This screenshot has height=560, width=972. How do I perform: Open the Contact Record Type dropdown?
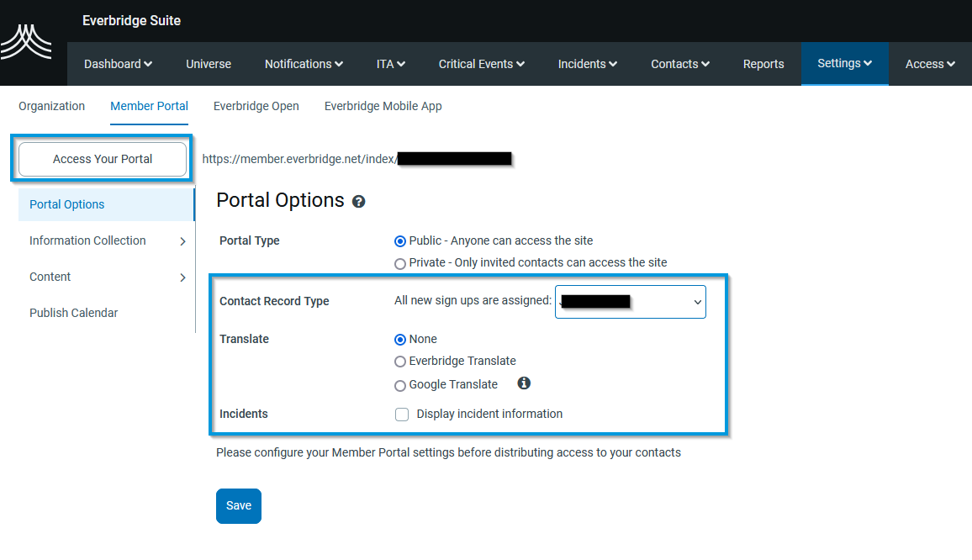630,302
